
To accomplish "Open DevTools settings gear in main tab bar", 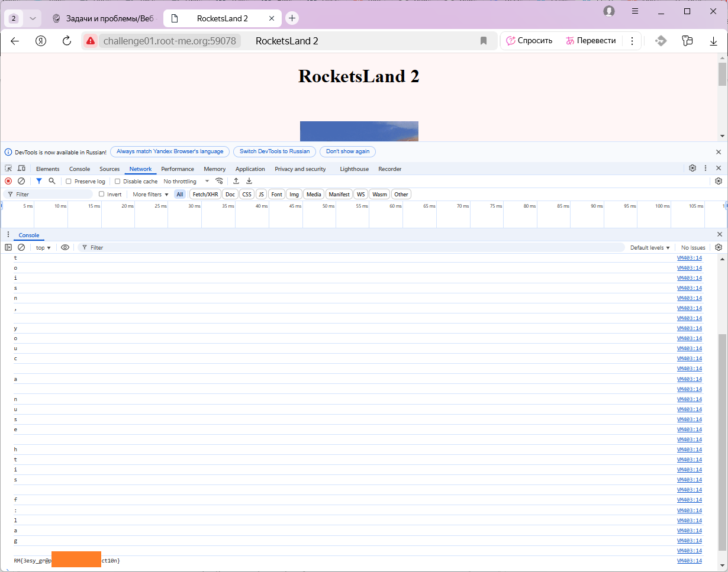I will (x=692, y=168).
